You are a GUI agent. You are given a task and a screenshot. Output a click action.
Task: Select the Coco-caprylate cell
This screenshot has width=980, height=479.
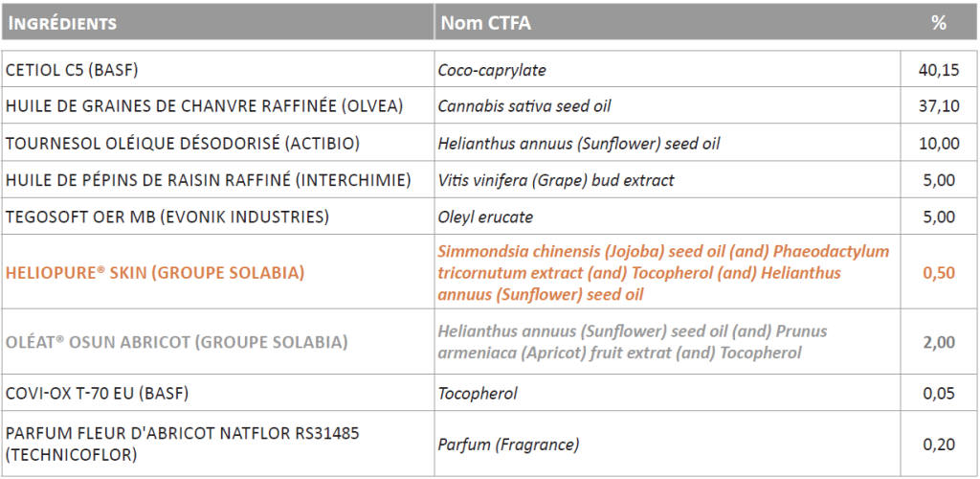pos(667,69)
